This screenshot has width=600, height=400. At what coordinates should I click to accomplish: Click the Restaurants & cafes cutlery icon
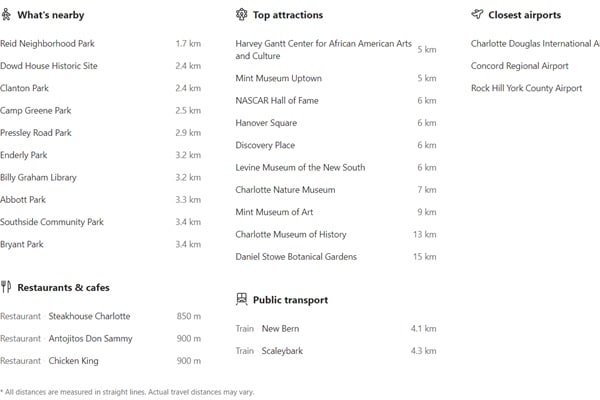click(x=6, y=287)
